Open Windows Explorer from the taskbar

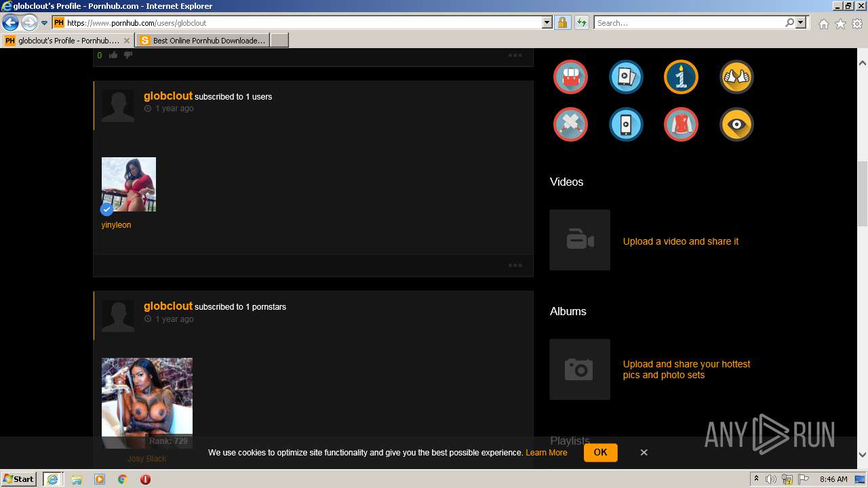77,479
